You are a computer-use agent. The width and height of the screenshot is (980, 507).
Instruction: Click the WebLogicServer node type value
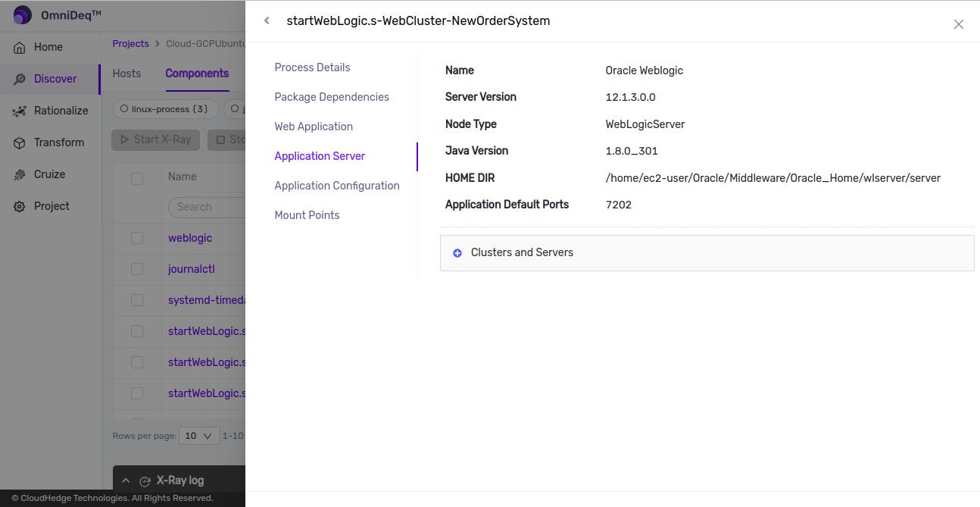[x=645, y=124]
